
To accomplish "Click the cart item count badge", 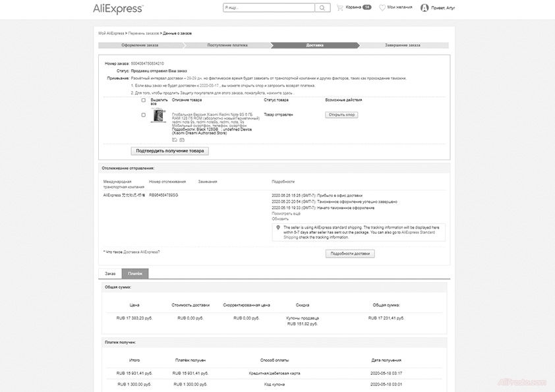I will click(x=366, y=7).
